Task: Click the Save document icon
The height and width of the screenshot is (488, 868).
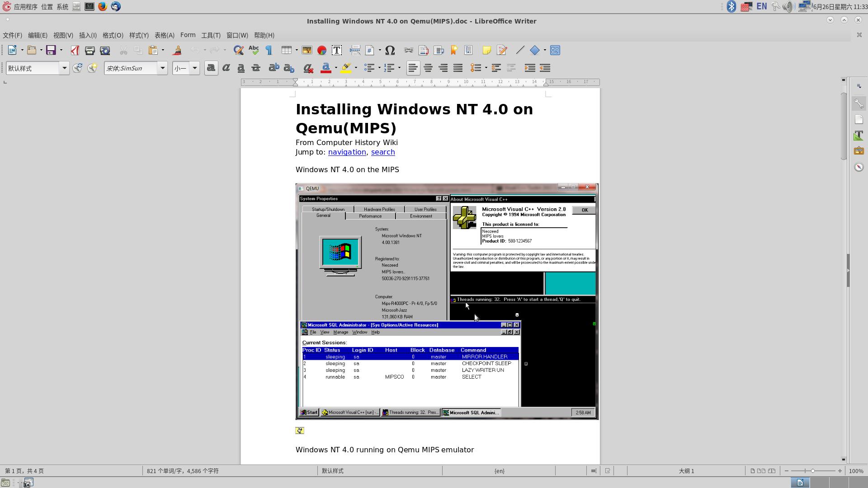Action: point(51,50)
